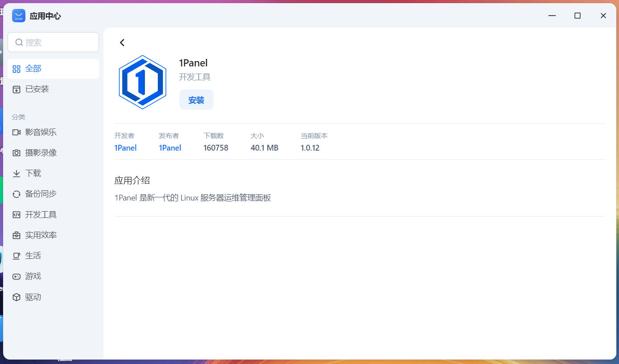Screen dimensions: 619x364
Task: Open the 实用效率 category label
Action: coord(41,235)
